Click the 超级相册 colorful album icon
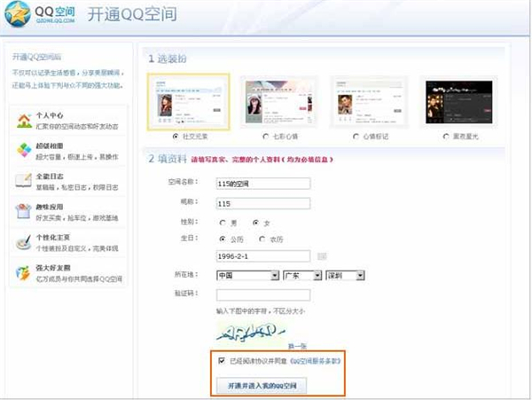This screenshot has width=532, height=400. [x=24, y=150]
